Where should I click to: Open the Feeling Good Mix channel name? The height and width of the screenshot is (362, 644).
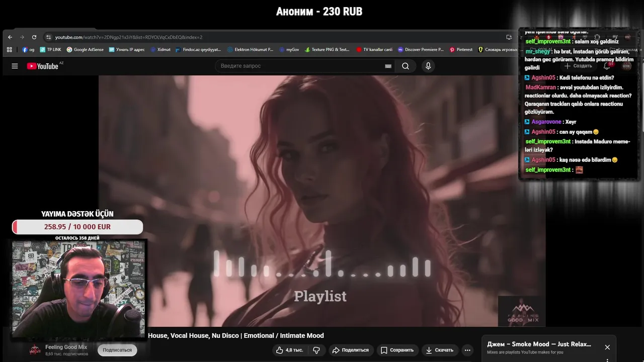click(x=66, y=347)
